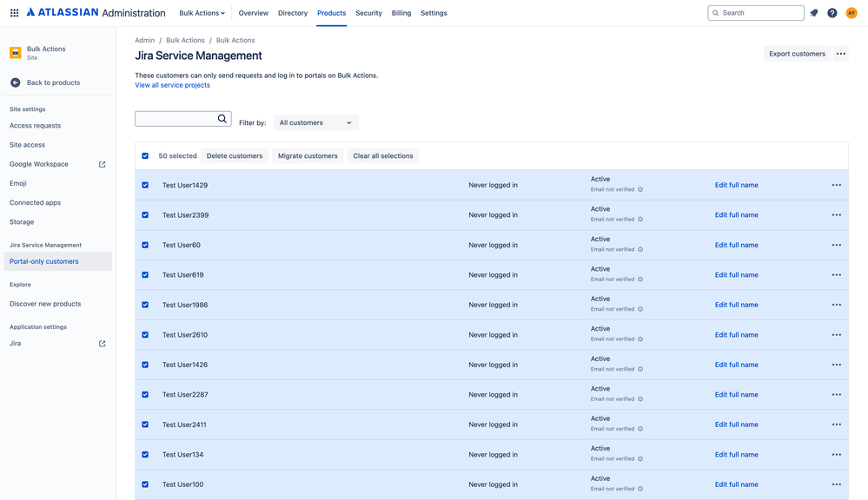Viewport: 868px width, 500px height.
Task: Uncheck the Test User1426 checkbox
Action: (x=145, y=365)
